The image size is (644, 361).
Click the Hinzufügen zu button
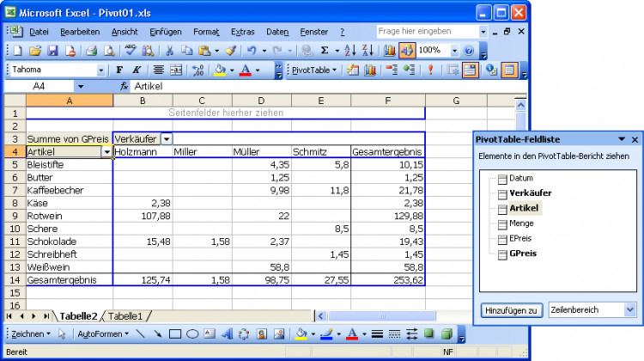point(511,310)
